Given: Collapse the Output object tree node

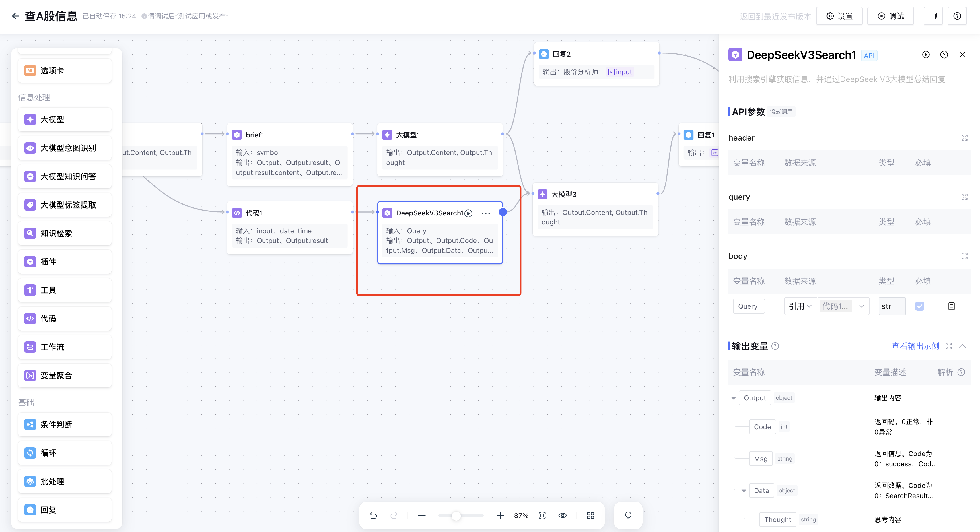Looking at the screenshot, I should tap(733, 398).
